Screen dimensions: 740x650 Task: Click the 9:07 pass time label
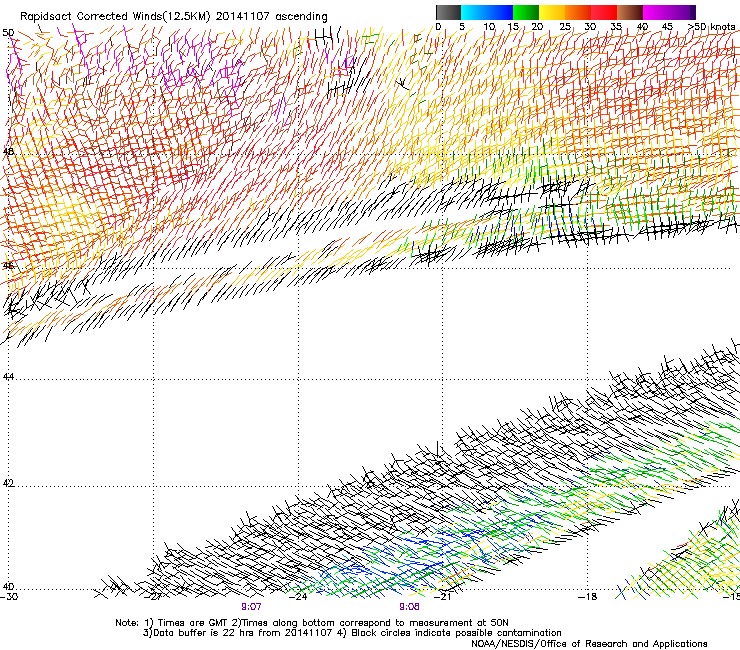pos(252,607)
